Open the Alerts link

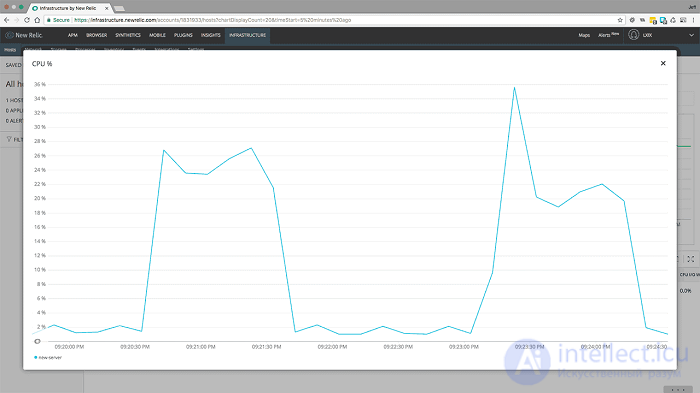pyautogui.click(x=608, y=35)
